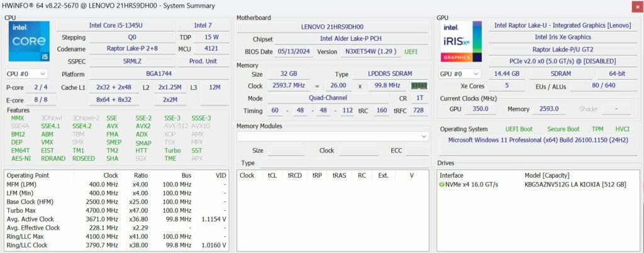Click the PCIe v2.0 x0 DISABLED field
The image size is (644, 253).
click(x=563, y=61)
